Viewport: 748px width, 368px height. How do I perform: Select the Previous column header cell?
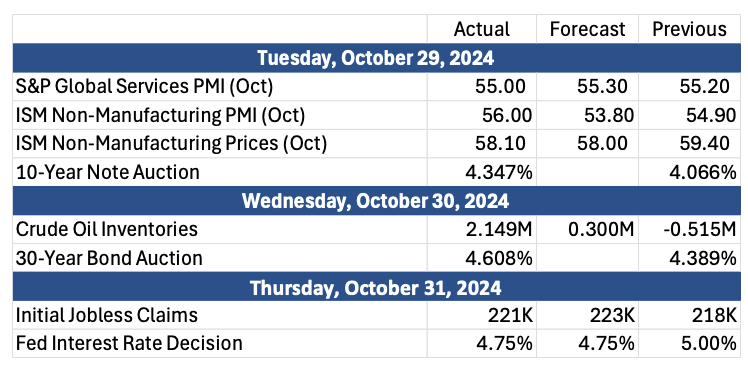point(690,29)
